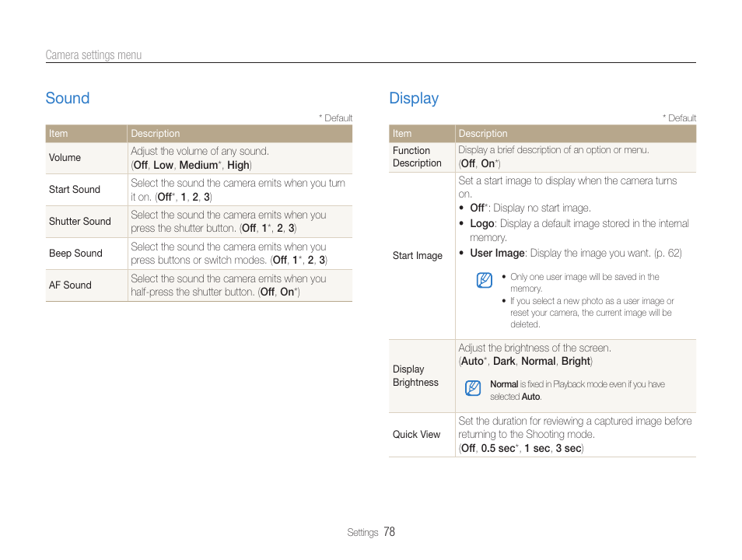
Task: Click 'Only one user image will be saved' note
Action: [x=584, y=282]
